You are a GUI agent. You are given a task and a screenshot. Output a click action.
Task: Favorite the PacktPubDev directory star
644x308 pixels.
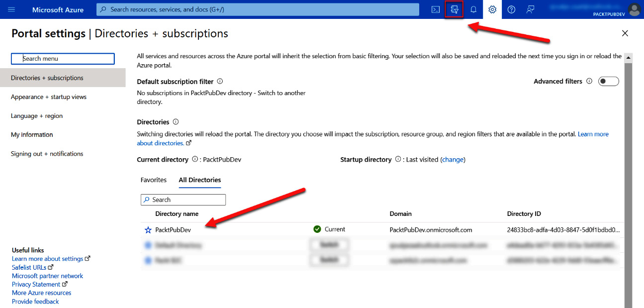point(148,230)
